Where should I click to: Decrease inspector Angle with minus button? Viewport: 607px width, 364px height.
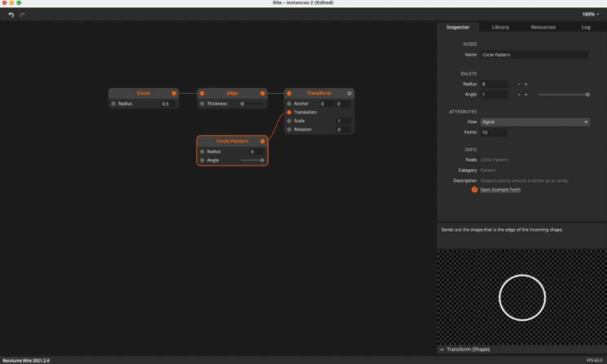point(519,95)
